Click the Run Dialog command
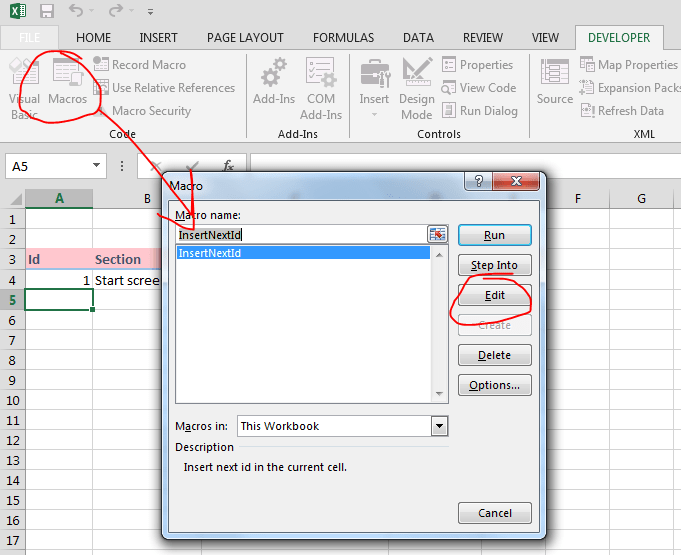This screenshot has width=681, height=555. pyautogui.click(x=479, y=110)
